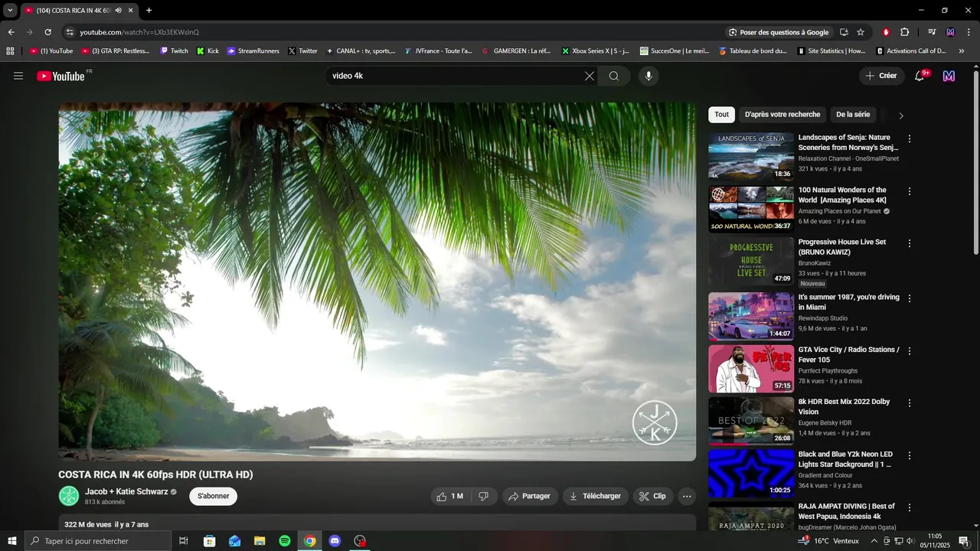Click the Télécharger button
Viewport: 980px width, 551px height.
click(x=596, y=496)
